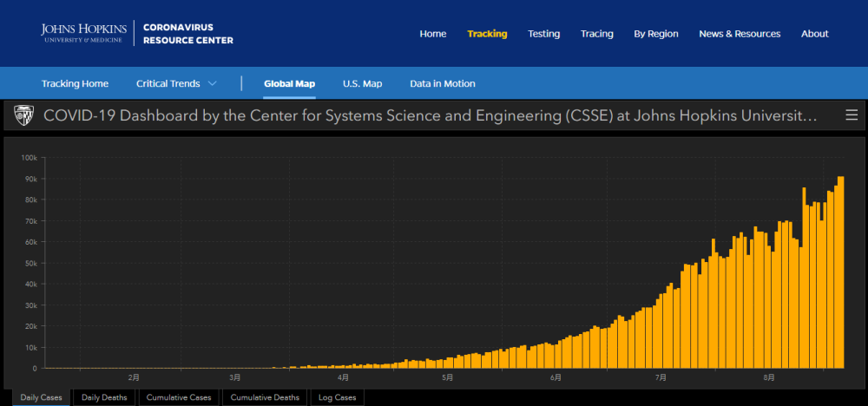Open News & Resources page
The image size is (868, 406).
[740, 34]
